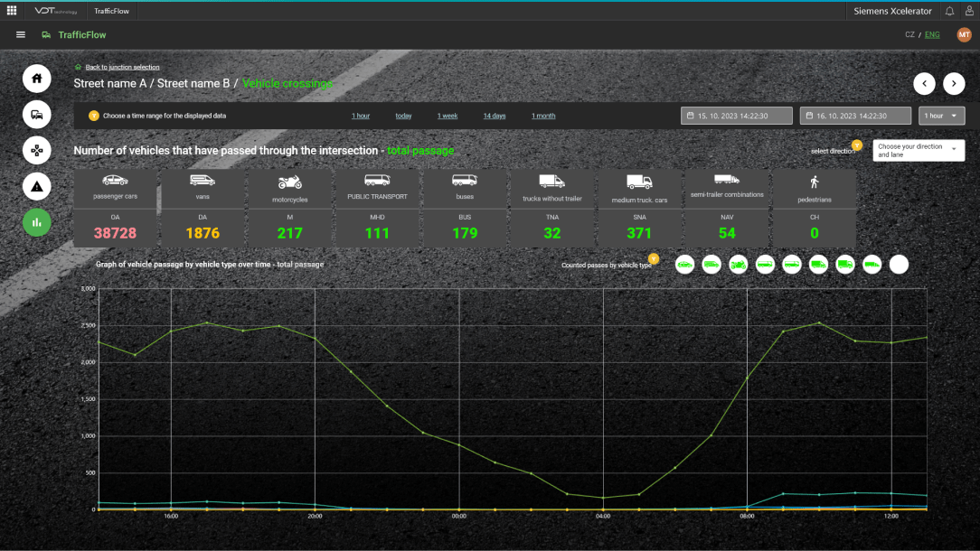Click the public transport count 111
980x551 pixels.
click(378, 233)
